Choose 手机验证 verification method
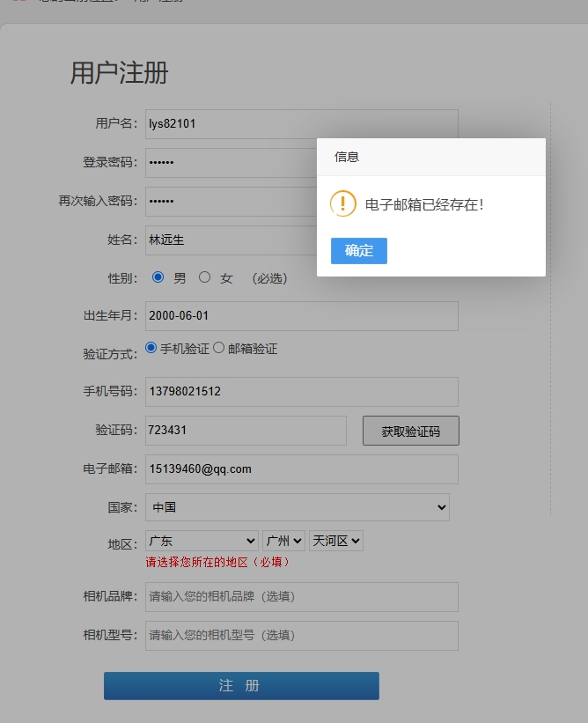The height and width of the screenshot is (723, 588). point(151,348)
